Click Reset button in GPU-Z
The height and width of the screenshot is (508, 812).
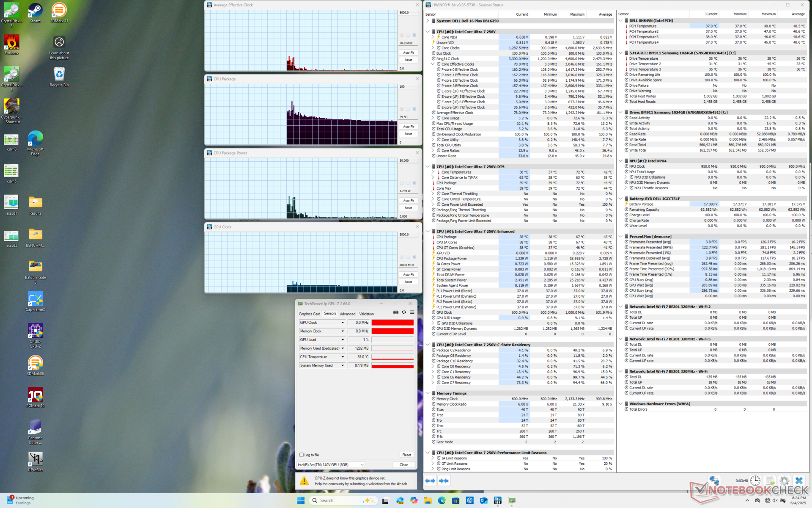click(x=406, y=455)
